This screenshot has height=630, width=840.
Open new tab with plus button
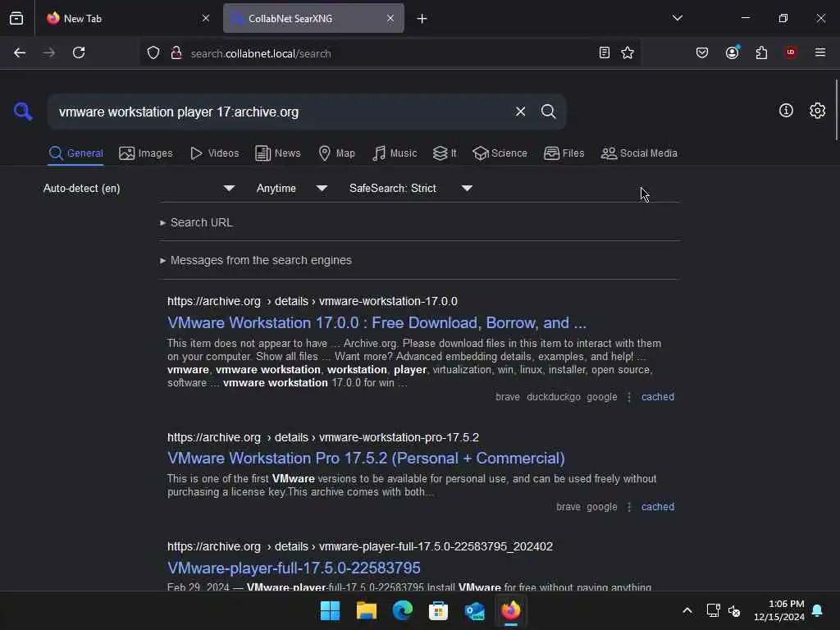422,19
